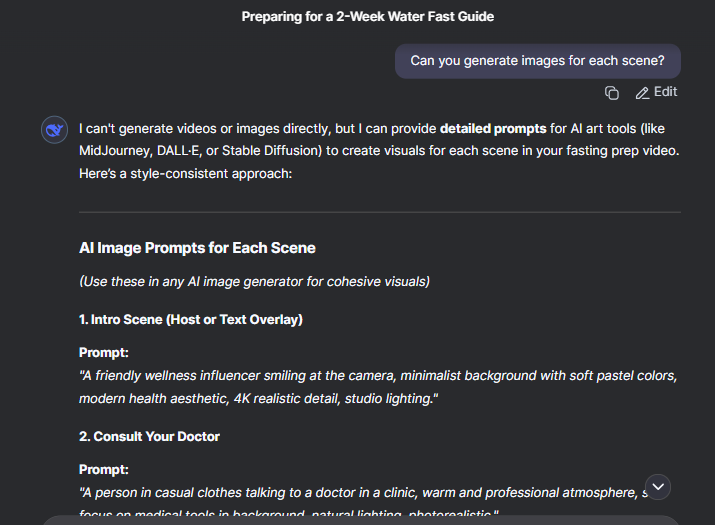
Task: Click the horizontal divider below the intro paragraph
Action: [x=380, y=212]
